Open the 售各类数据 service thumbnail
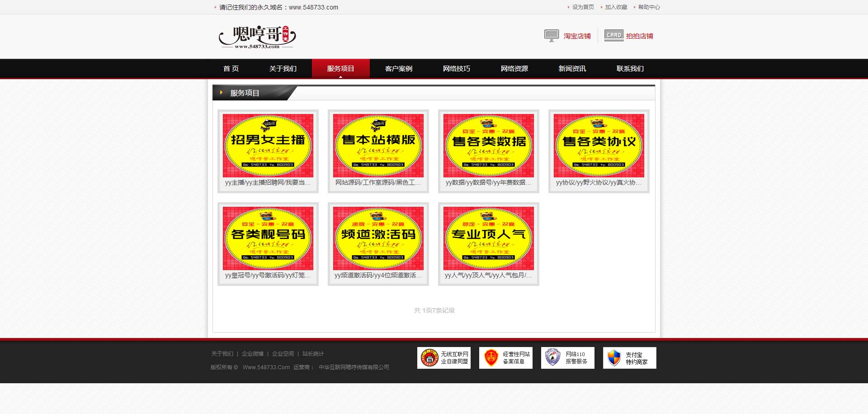Image resolution: width=868 pixels, height=414 pixels. coord(489,146)
